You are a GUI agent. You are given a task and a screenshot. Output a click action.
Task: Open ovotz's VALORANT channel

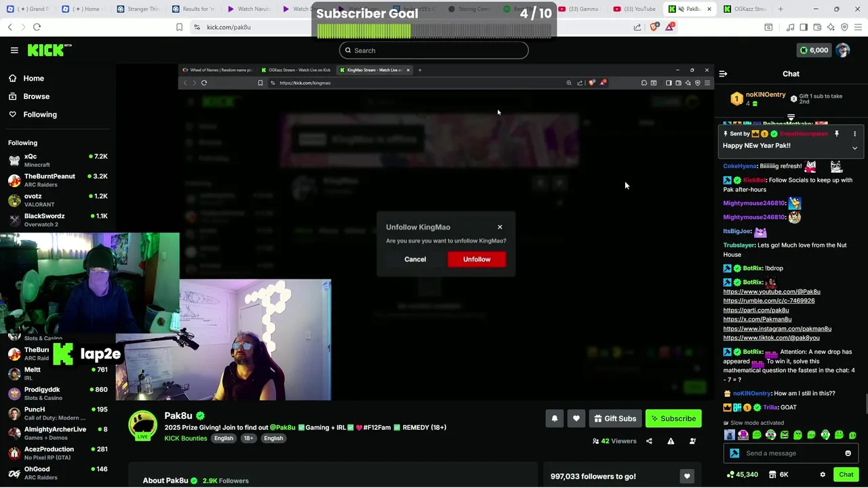coord(58,200)
